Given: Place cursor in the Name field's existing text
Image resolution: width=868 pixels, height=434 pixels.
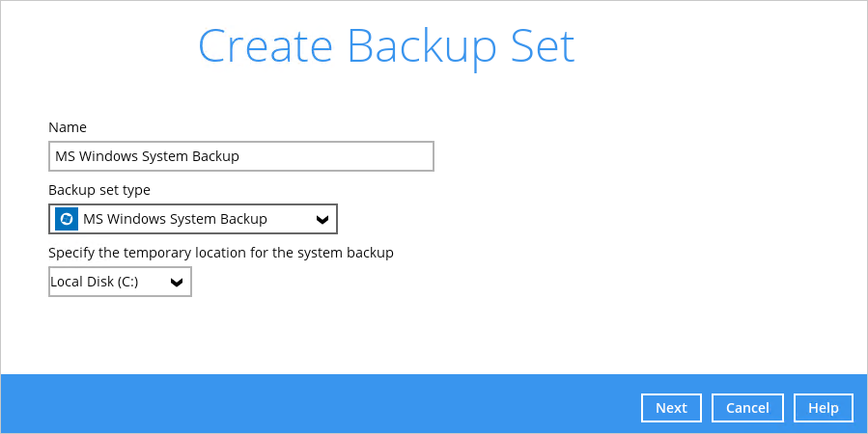Looking at the screenshot, I should 147,156.
